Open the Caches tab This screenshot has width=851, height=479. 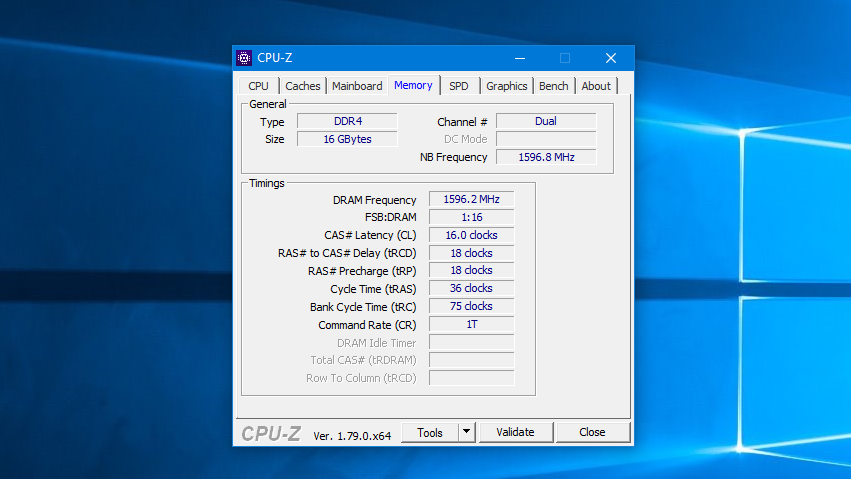pos(302,86)
